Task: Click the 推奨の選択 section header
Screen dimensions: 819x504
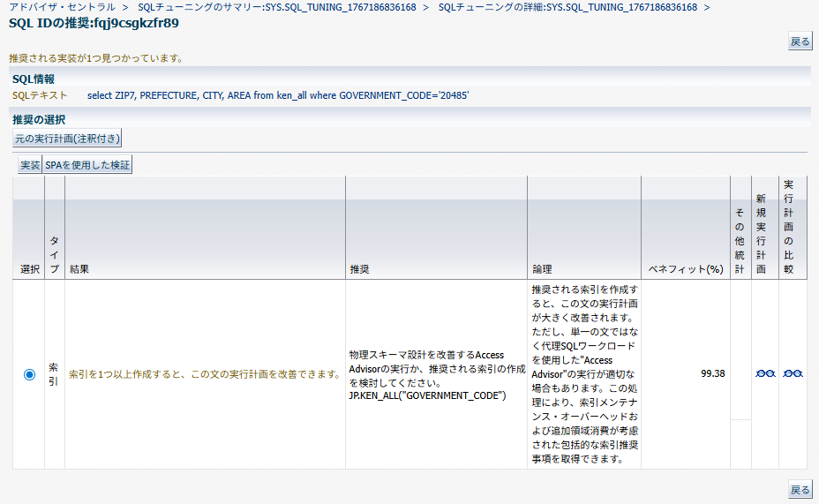Action: tap(39, 118)
